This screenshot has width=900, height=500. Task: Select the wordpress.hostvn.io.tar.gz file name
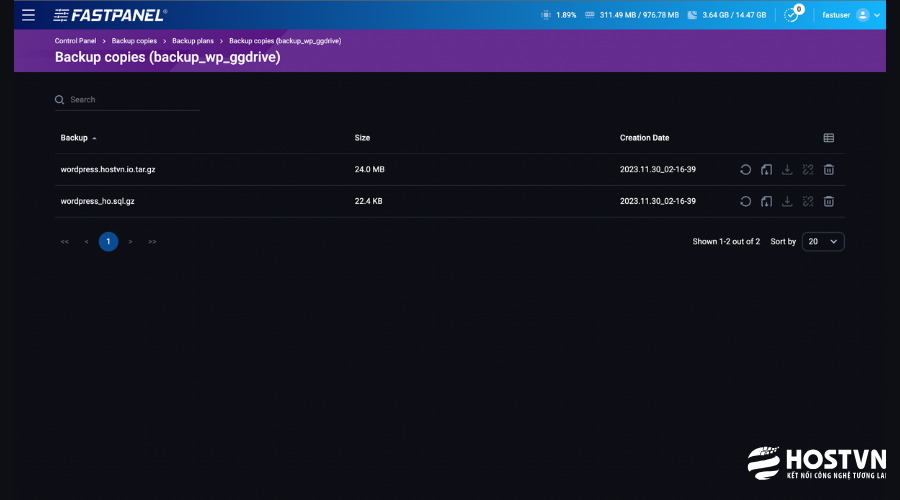(108, 169)
